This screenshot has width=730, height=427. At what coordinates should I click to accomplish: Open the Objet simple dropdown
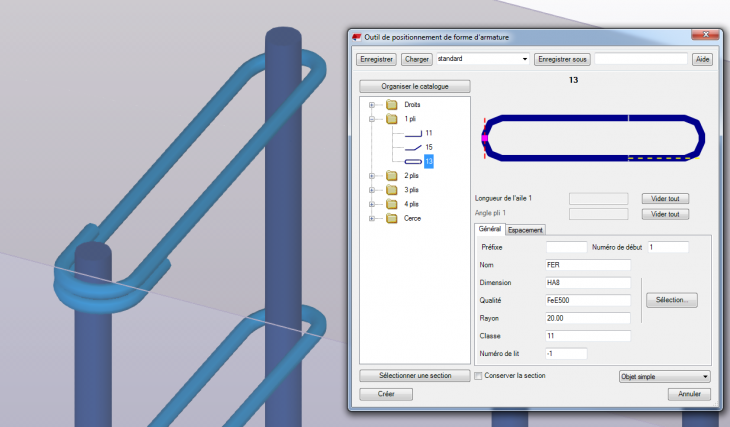pos(664,377)
